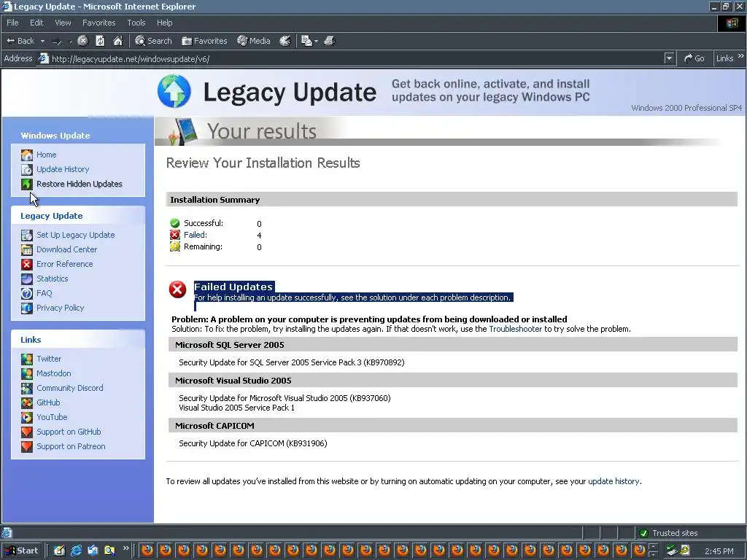Click the Failed: link in the summary
Image resolution: width=747 pixels, height=560 pixels.
[196, 235]
